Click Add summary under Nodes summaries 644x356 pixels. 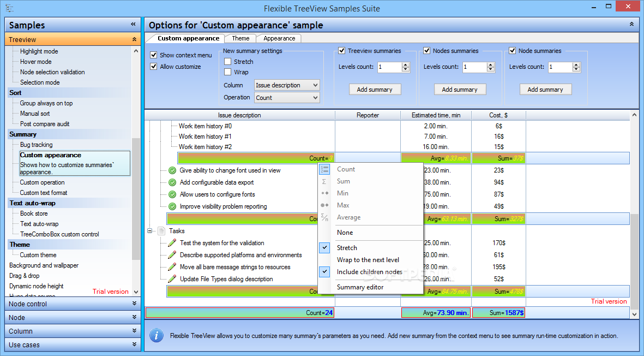click(460, 89)
